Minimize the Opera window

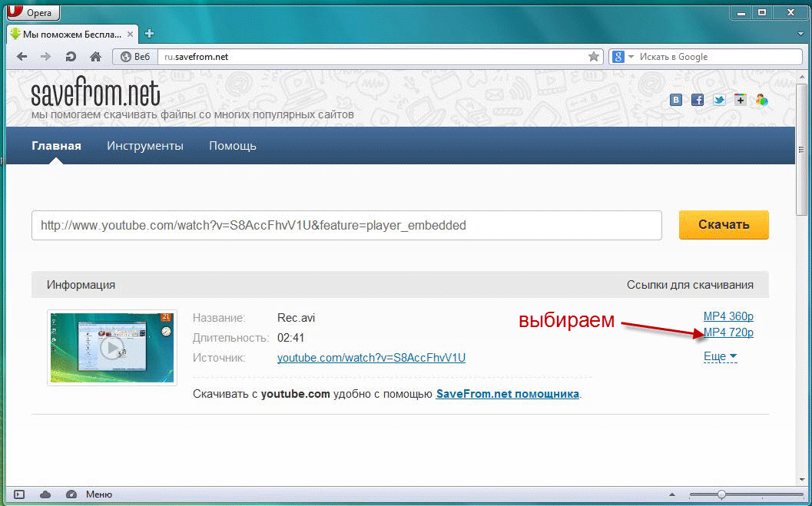(x=741, y=12)
